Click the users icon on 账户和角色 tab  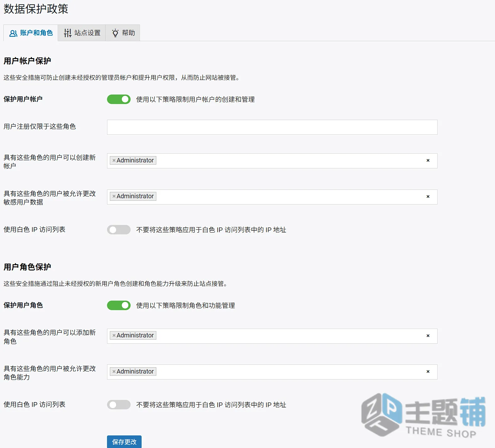click(13, 33)
